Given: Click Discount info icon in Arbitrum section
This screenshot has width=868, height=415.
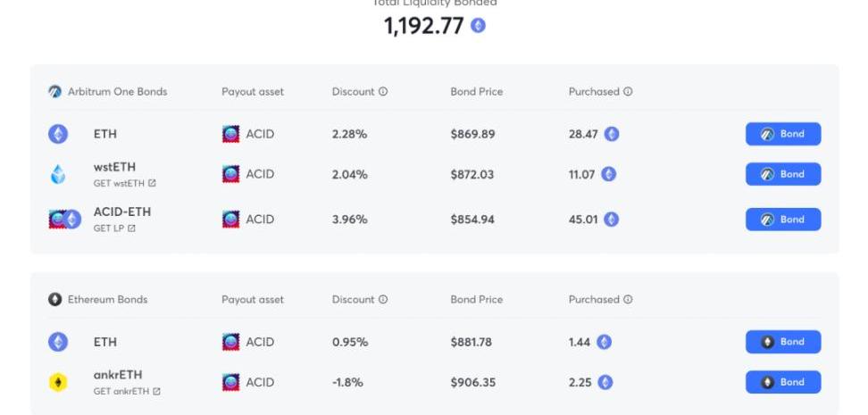Looking at the screenshot, I should [x=383, y=92].
